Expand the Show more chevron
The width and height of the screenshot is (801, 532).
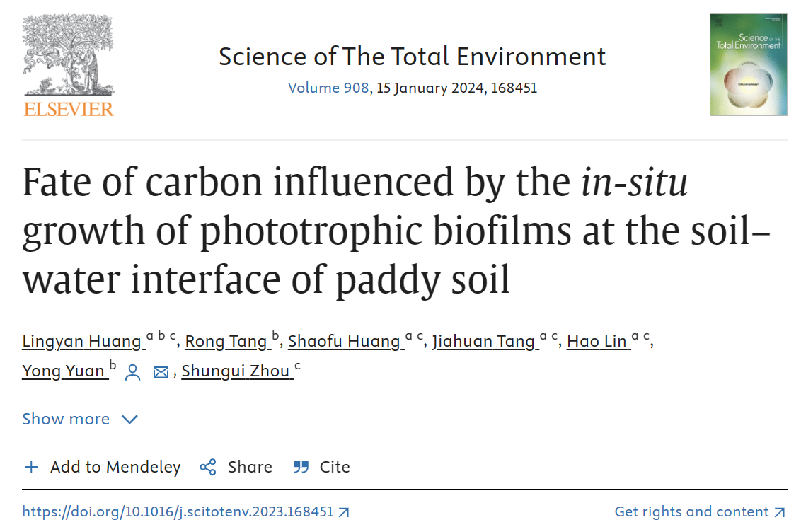pos(129,420)
